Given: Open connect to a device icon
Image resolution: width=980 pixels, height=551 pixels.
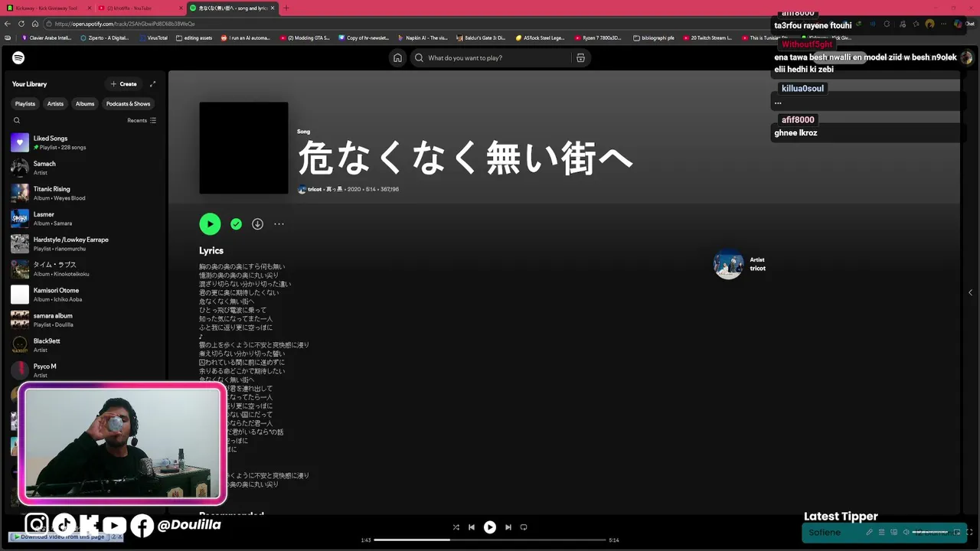Looking at the screenshot, I should (x=893, y=532).
